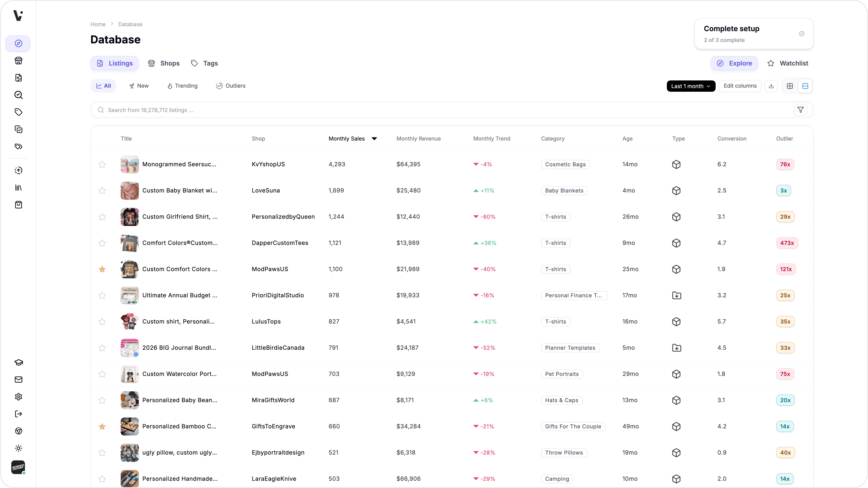Toggle the sun theme icon in sidebar
Image resolution: width=868 pixels, height=488 pixels.
tap(19, 448)
